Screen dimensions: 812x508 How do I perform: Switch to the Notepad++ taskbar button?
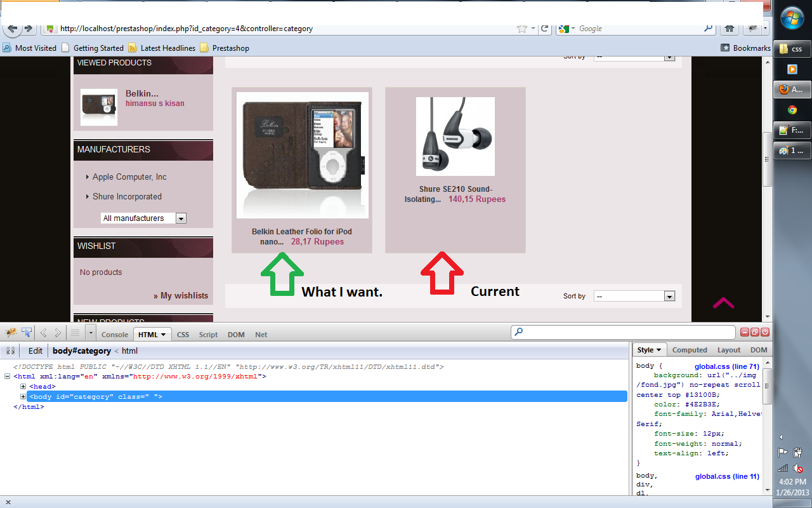pos(792,130)
